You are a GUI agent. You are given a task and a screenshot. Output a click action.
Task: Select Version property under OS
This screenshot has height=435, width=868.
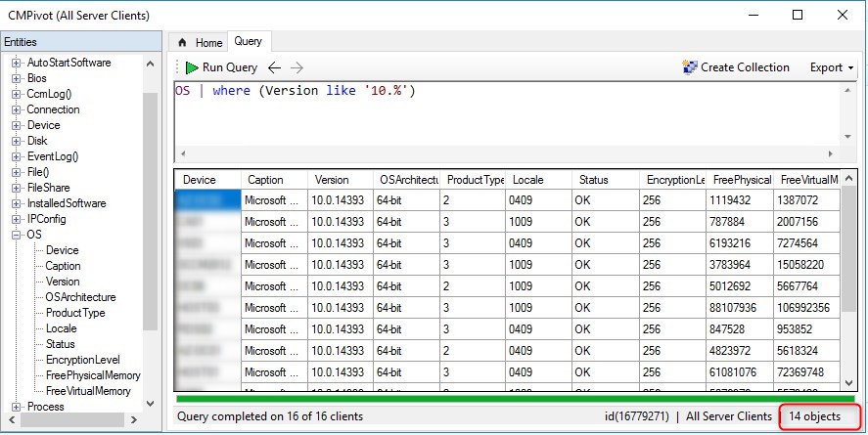pyautogui.click(x=63, y=282)
